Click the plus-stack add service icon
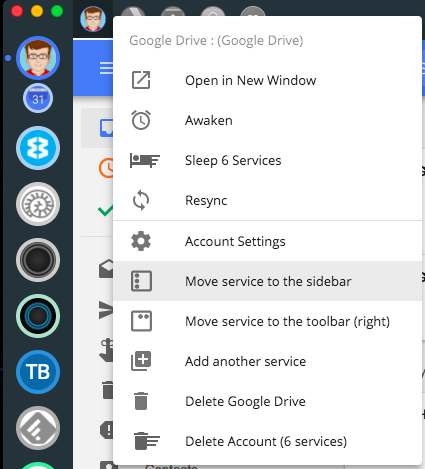 click(x=141, y=361)
